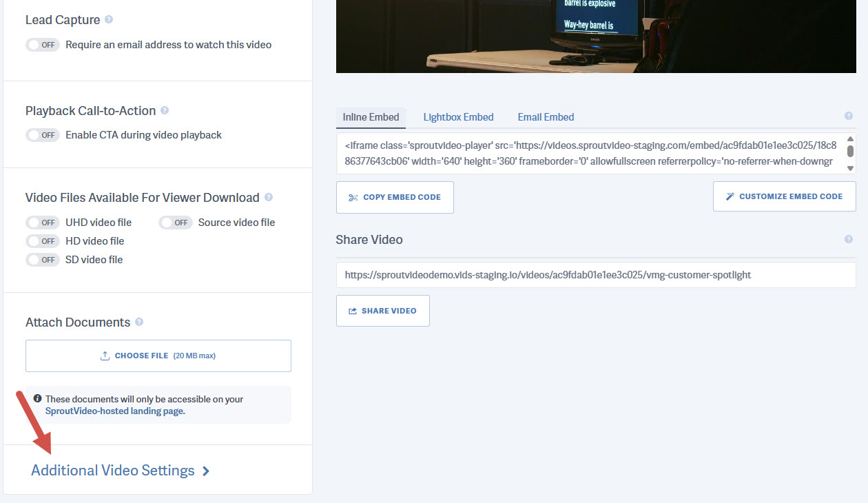The width and height of the screenshot is (868, 503).
Task: Click the Copy Embed Code button
Action: pos(395,197)
